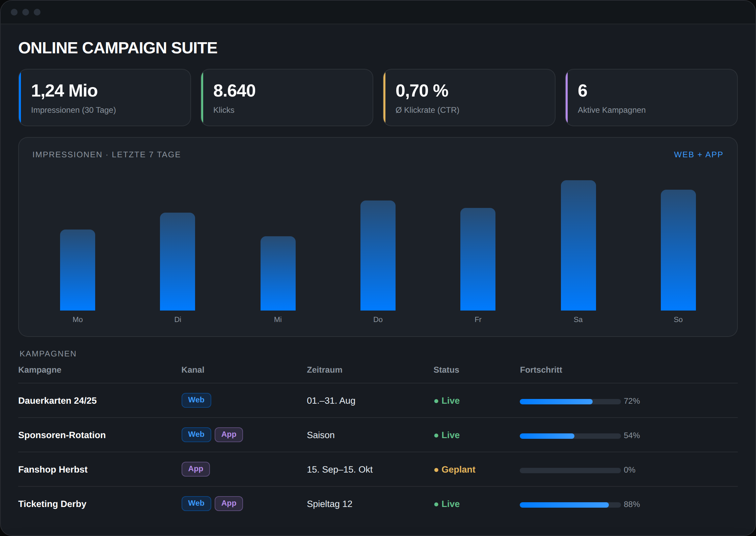
Task: Click Live status of Ticketing Derby
Action: [447, 504]
